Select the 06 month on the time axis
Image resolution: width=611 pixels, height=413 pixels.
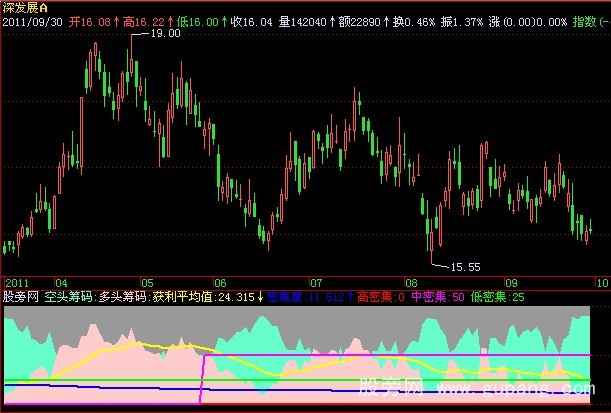click(x=219, y=283)
